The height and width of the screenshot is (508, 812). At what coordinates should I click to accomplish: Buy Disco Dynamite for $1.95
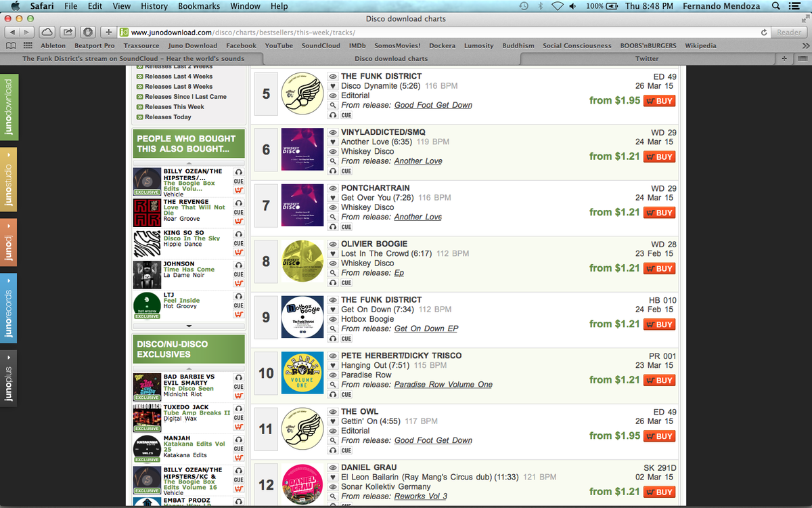[659, 101]
